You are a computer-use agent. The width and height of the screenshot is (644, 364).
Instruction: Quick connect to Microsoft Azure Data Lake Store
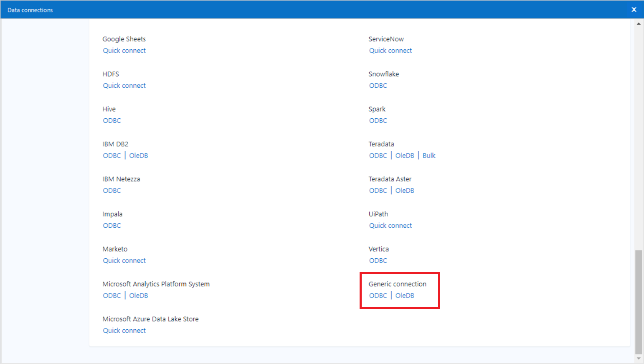point(124,330)
